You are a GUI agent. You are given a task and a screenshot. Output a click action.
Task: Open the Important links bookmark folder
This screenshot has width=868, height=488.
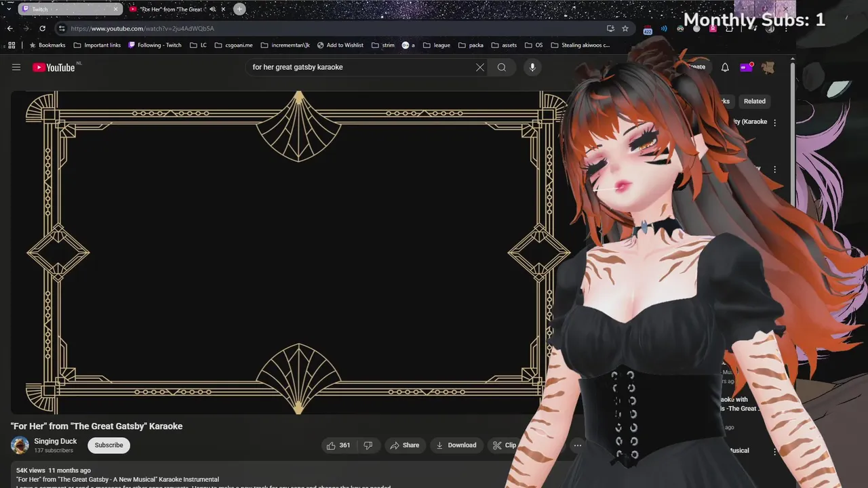97,45
